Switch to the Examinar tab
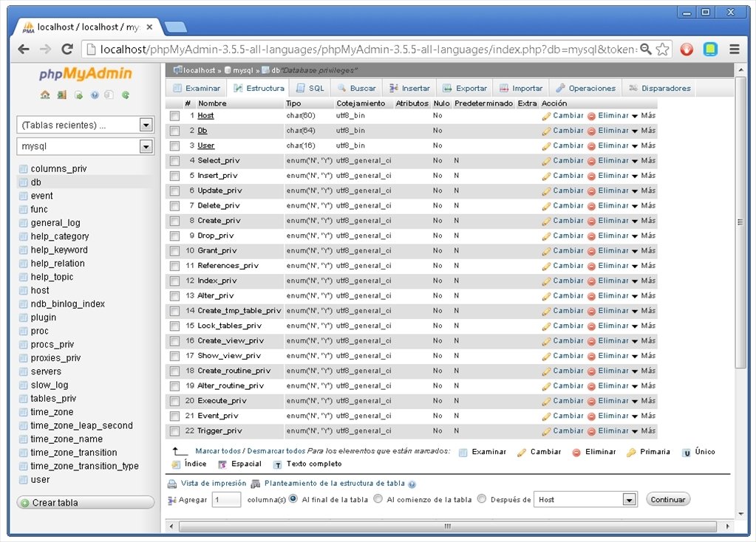Screen dimensions: 756x542 point(197,88)
